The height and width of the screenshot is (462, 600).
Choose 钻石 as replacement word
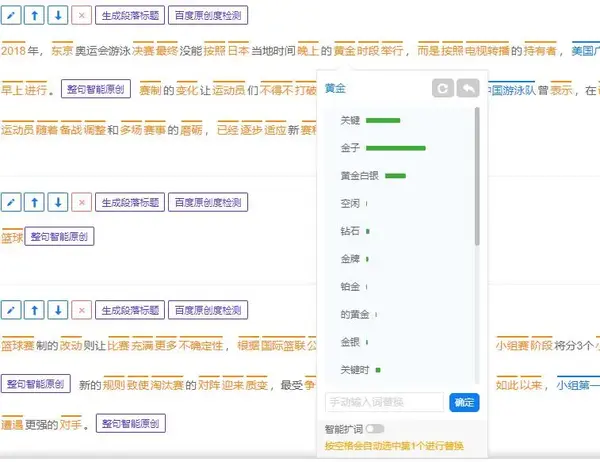point(350,231)
